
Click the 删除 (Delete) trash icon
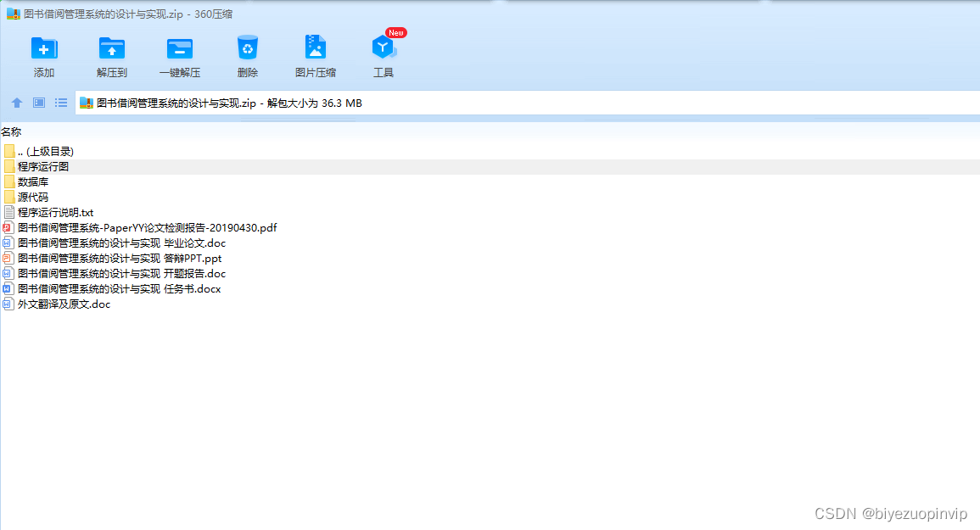[x=248, y=47]
